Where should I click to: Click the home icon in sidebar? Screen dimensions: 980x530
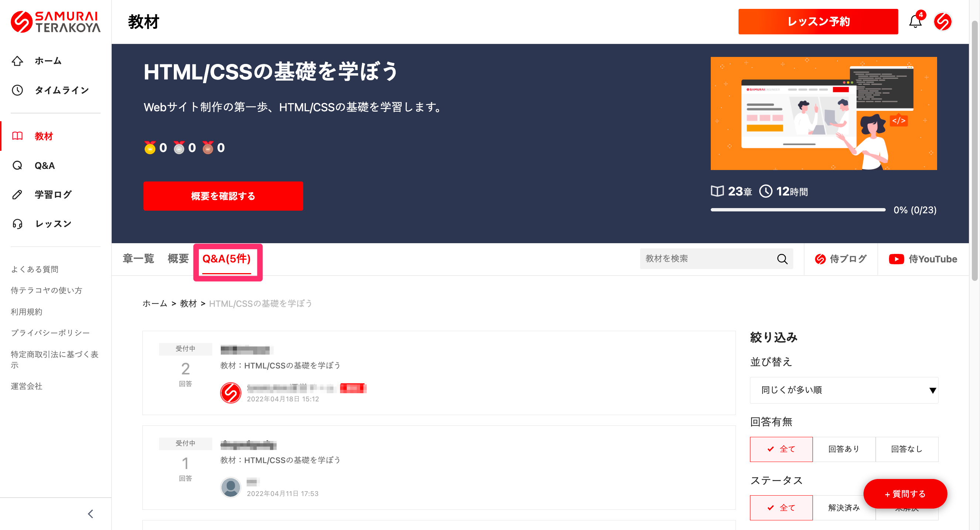(x=17, y=61)
